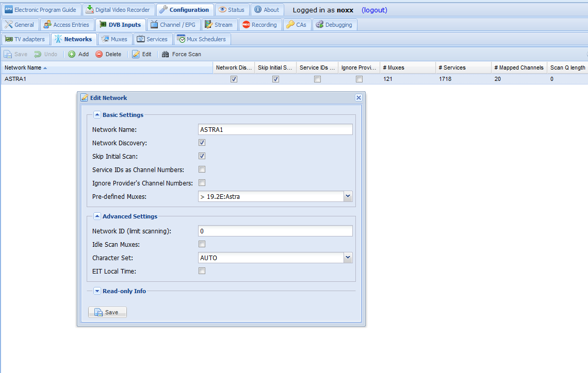Enable Idle Scan Muxes checkbox

(x=202, y=245)
